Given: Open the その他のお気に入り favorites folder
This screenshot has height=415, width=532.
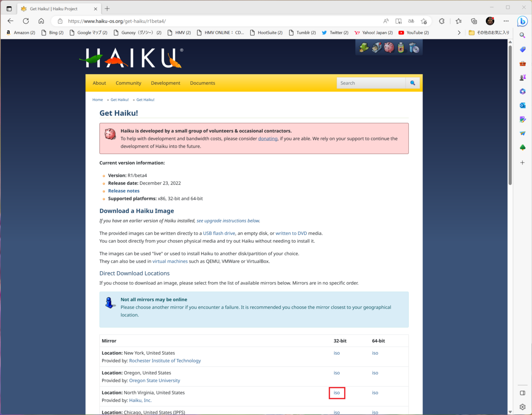Looking at the screenshot, I should 489,32.
